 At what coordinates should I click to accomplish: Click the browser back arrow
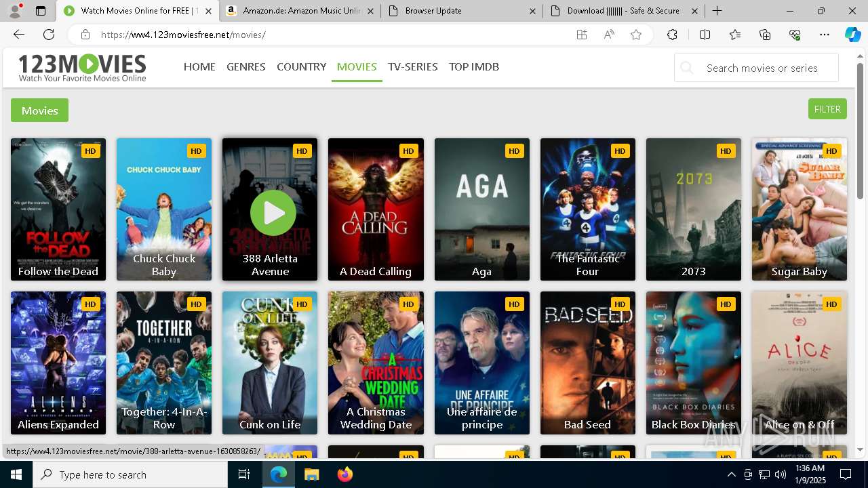pos(19,35)
